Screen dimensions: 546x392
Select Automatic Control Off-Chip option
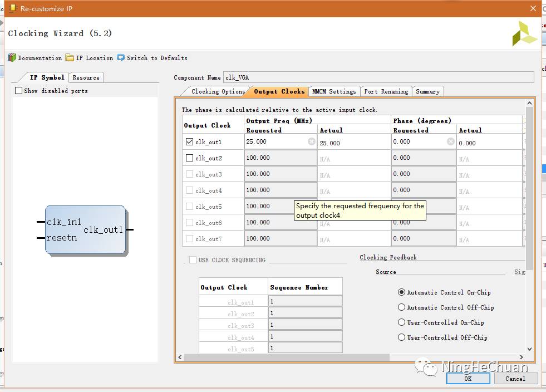401,307
